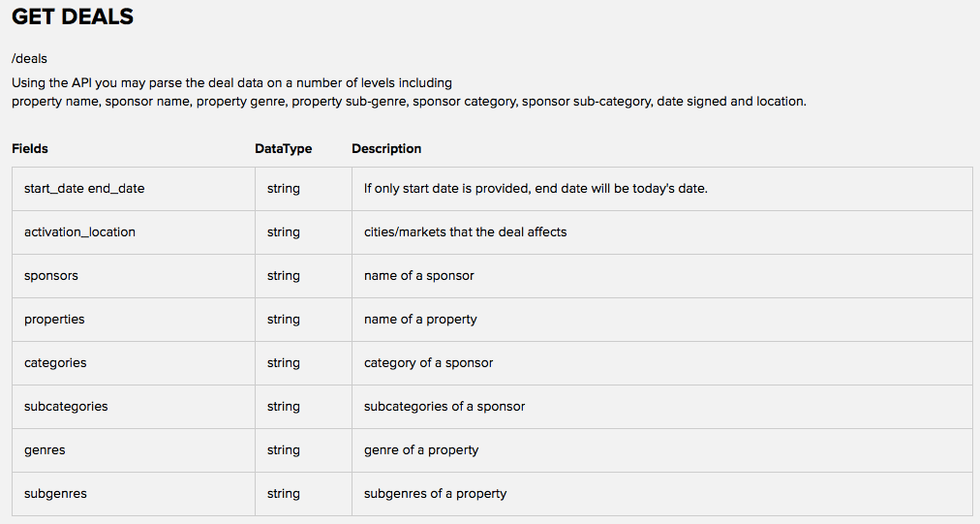Click the subgenres field name

click(x=55, y=494)
